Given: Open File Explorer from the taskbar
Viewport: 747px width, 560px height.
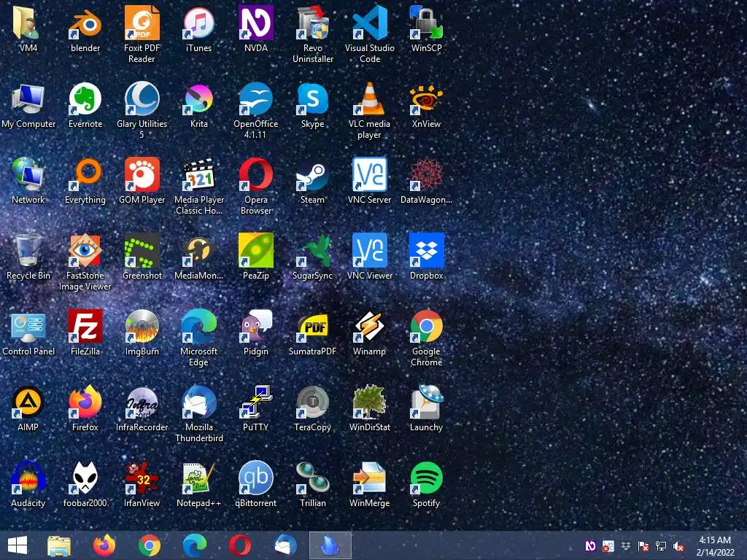Looking at the screenshot, I should pyautogui.click(x=59, y=545).
